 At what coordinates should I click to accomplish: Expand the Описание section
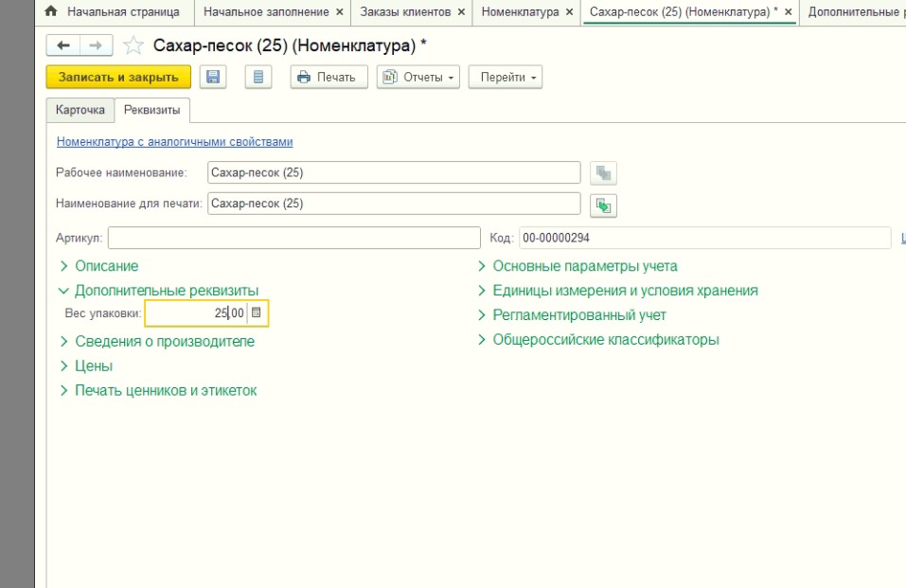click(106, 266)
